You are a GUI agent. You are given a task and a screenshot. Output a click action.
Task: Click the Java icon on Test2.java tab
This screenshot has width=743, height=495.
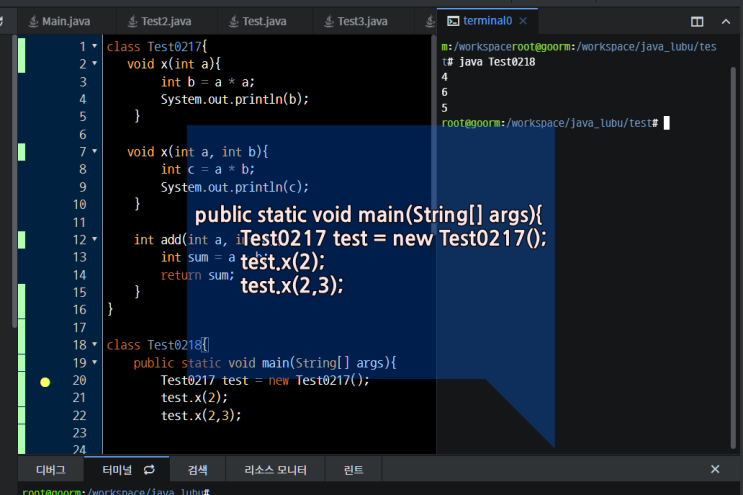coord(133,21)
